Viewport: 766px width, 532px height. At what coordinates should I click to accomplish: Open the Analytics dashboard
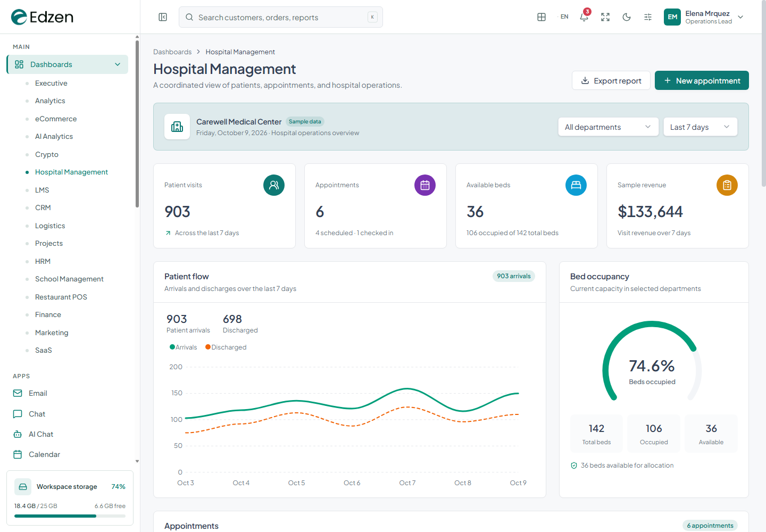click(50, 101)
